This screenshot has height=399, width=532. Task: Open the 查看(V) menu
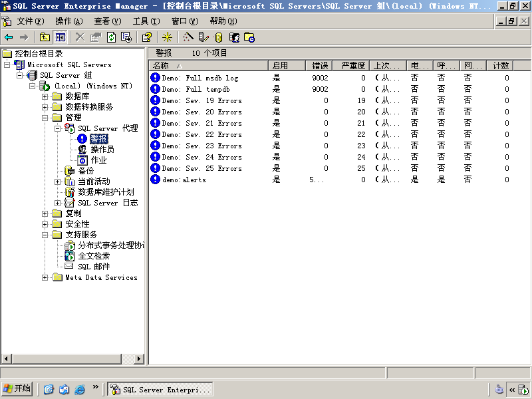click(108, 21)
